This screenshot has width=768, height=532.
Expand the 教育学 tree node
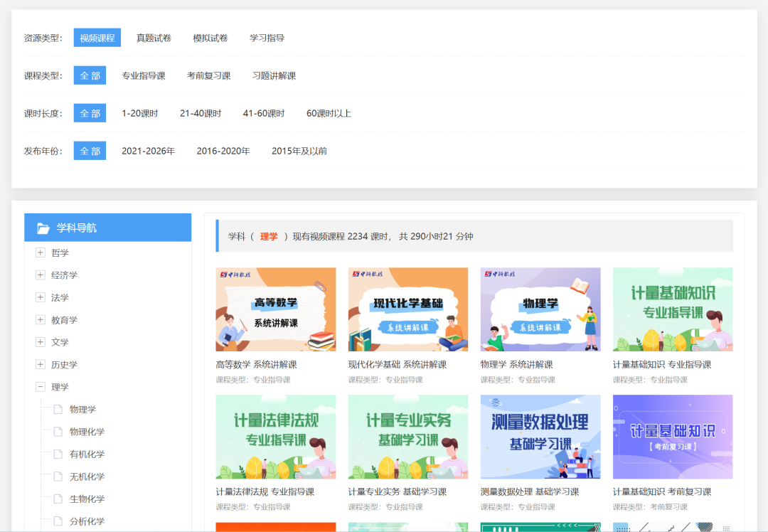[40, 320]
